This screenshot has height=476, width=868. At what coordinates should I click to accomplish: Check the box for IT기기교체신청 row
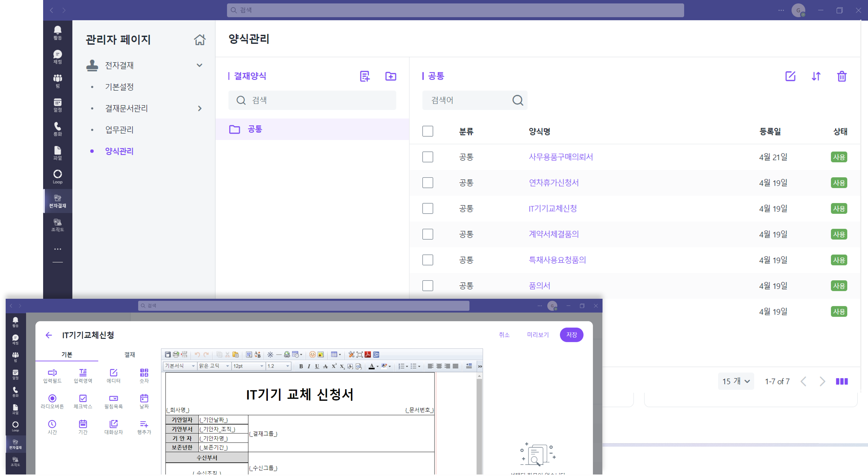[428, 209]
